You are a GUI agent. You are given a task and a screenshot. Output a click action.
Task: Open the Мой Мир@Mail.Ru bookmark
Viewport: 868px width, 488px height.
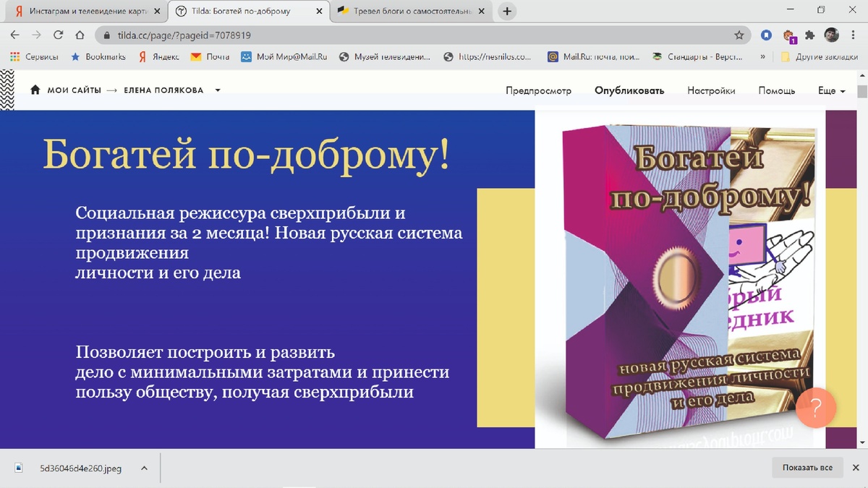pyautogui.click(x=284, y=57)
